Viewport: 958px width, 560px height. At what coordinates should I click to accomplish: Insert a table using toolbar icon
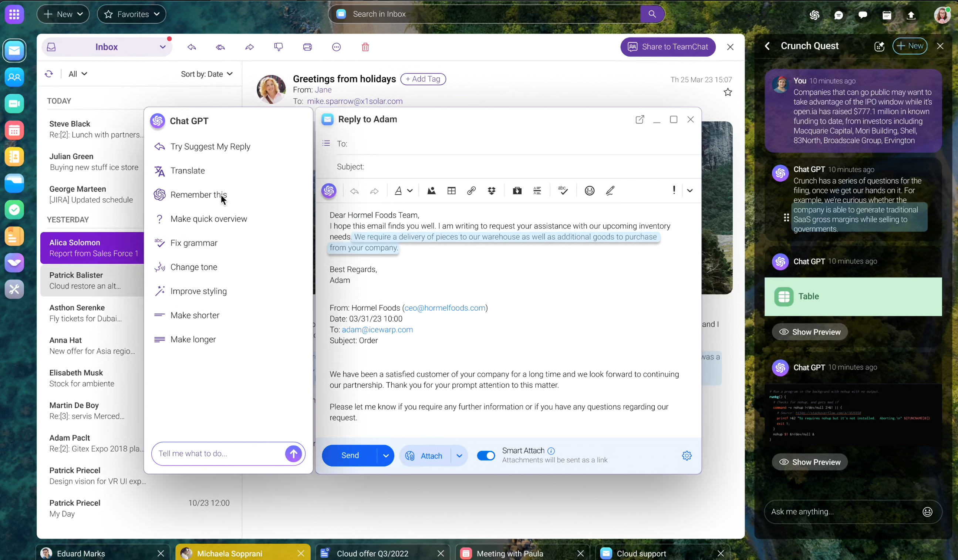(451, 191)
